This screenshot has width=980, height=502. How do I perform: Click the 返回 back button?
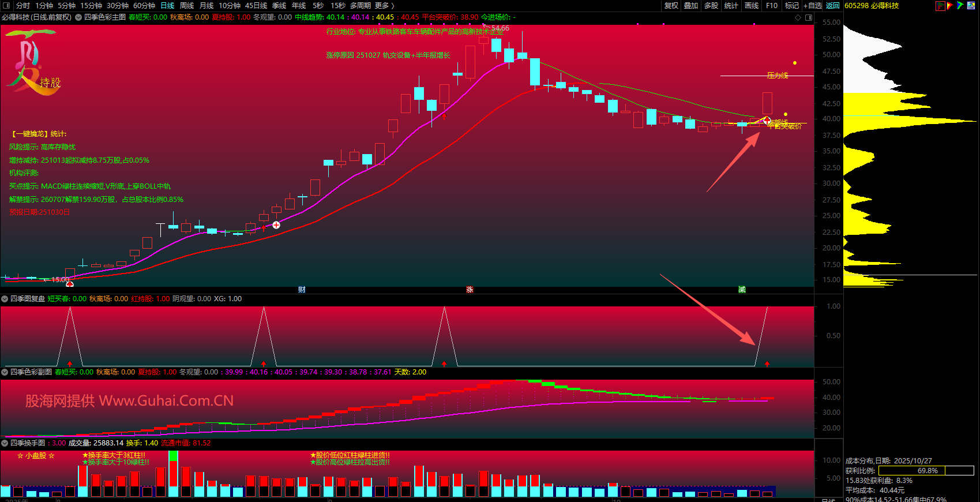click(833, 6)
